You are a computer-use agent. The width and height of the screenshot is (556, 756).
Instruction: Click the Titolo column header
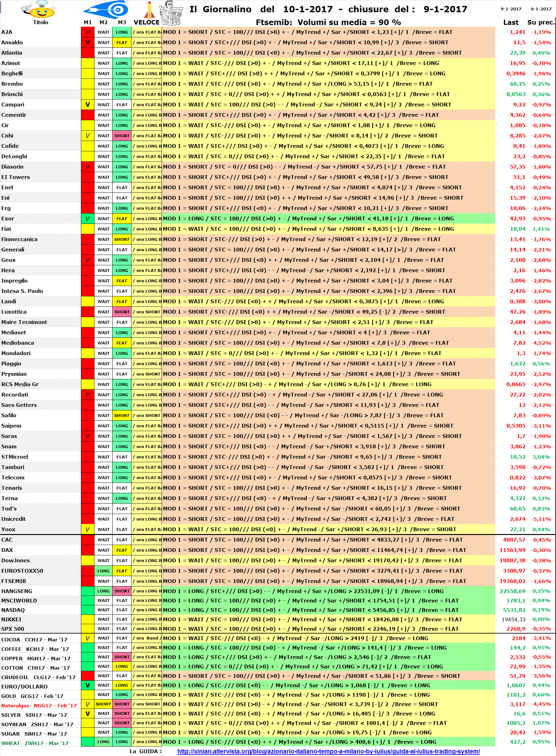coord(40,22)
